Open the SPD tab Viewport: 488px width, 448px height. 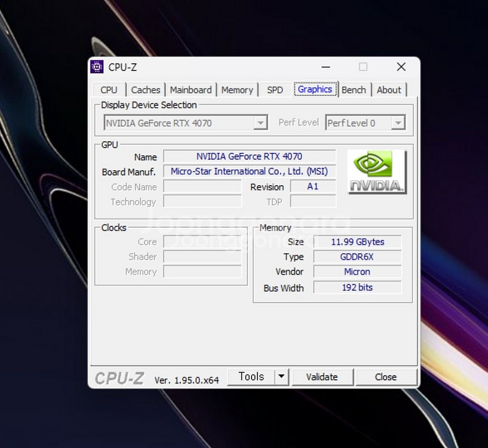(275, 90)
